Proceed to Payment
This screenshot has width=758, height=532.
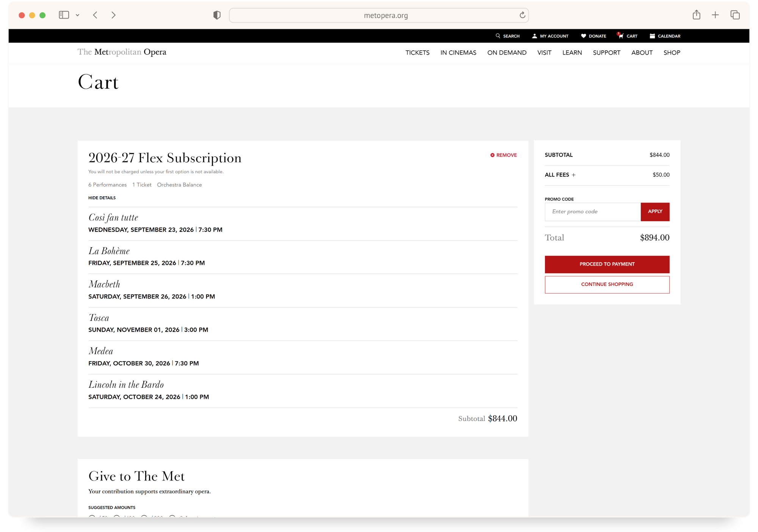[607, 264]
